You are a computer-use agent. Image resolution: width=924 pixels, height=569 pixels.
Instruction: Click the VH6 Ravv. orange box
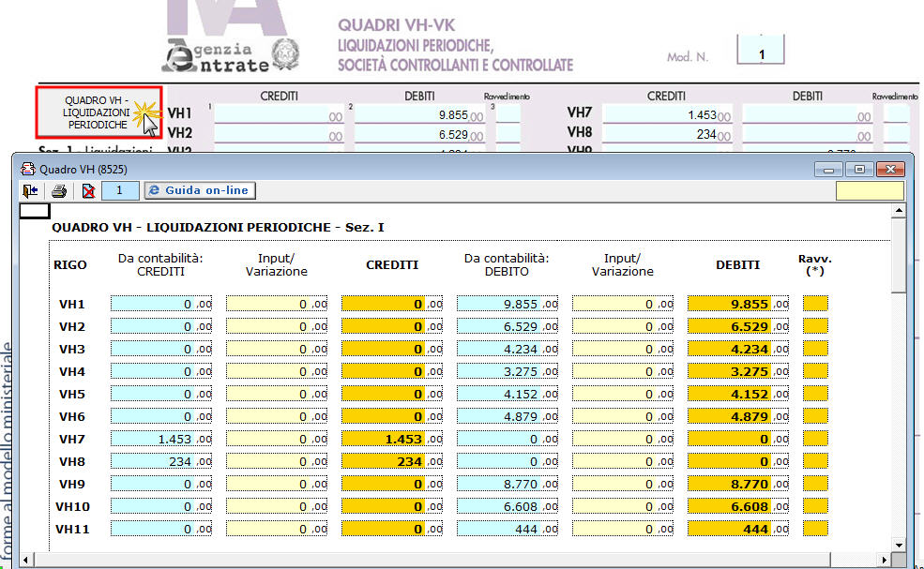815,416
